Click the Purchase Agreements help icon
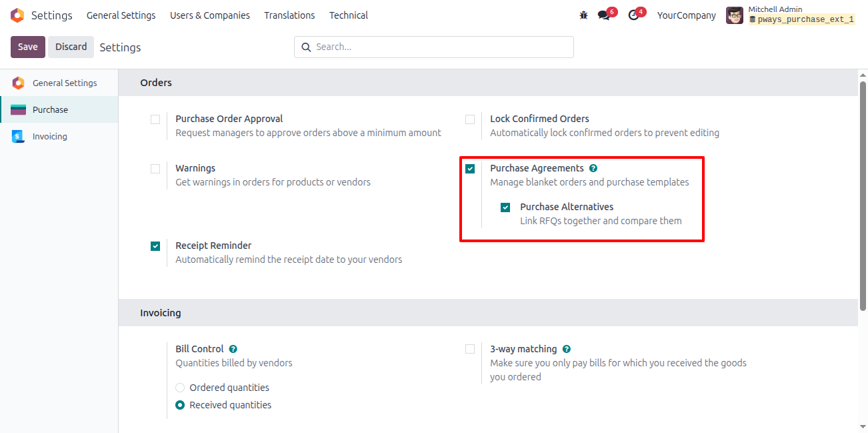The width and height of the screenshot is (868, 433). click(593, 168)
